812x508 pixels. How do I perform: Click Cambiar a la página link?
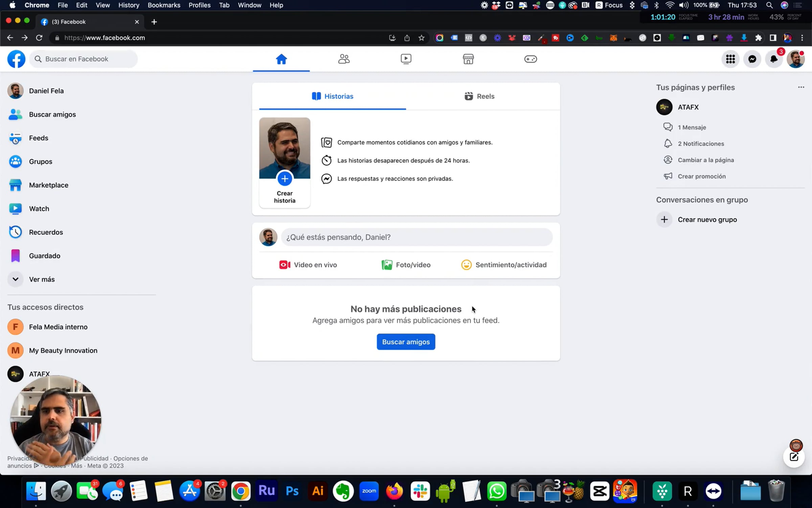click(x=705, y=160)
